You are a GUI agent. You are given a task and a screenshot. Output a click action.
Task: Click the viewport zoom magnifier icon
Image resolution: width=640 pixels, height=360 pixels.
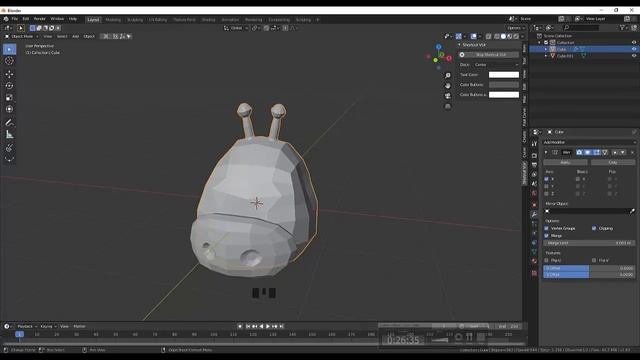point(448,76)
